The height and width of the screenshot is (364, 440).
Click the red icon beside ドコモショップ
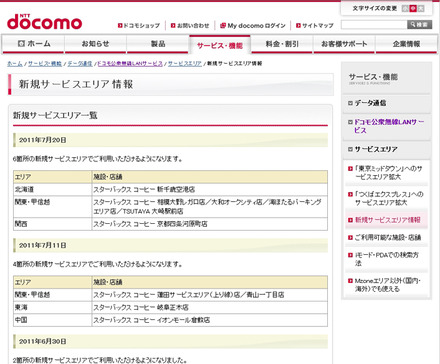pyautogui.click(x=120, y=25)
